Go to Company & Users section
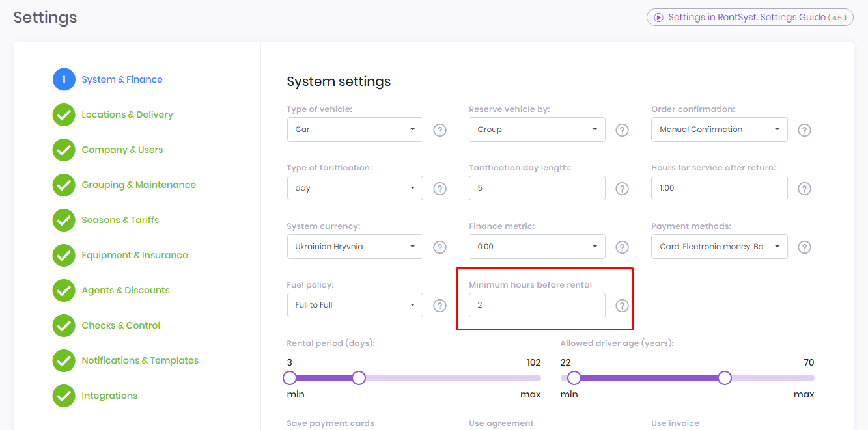The height and width of the screenshot is (430, 868). pos(122,150)
